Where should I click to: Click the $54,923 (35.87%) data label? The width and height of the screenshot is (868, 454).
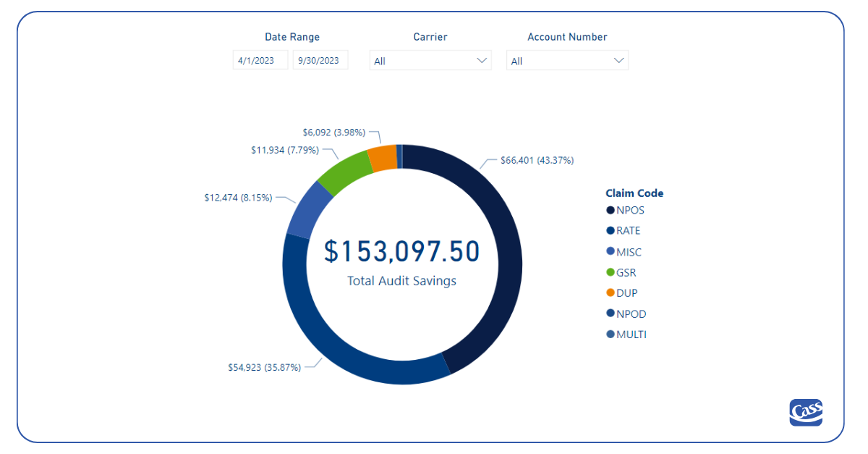[265, 367]
